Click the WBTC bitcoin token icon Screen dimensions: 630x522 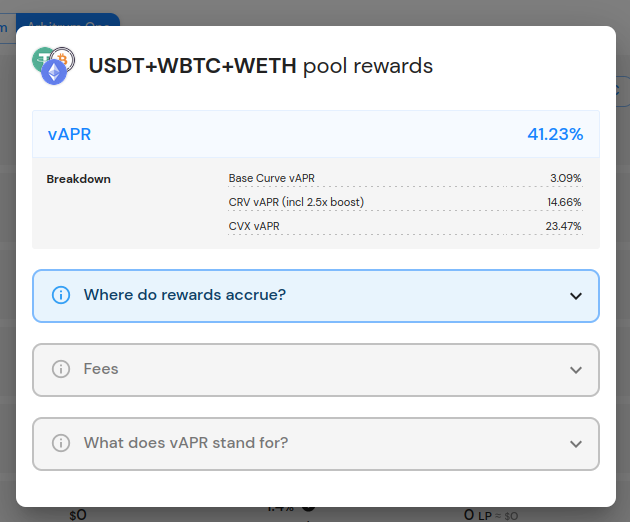63,59
